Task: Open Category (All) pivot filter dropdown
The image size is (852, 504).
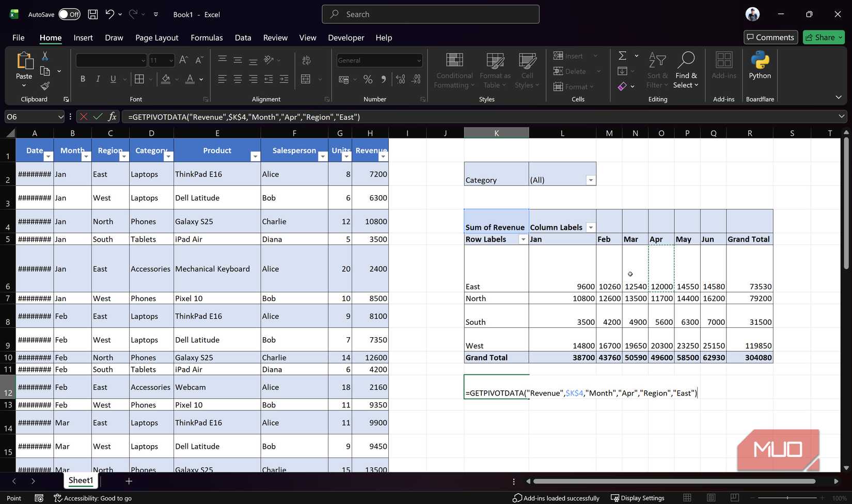Action: 591,180
